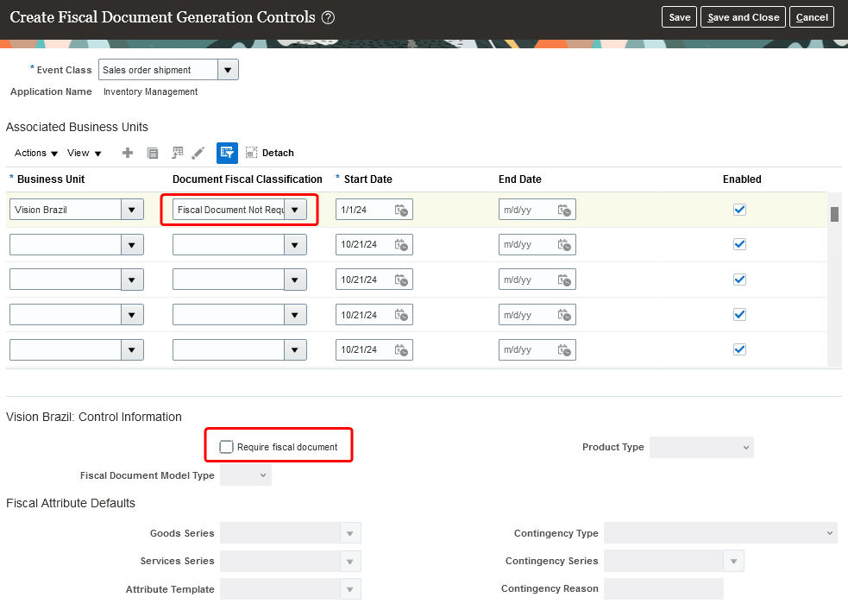Open Business Unit dropdown in second row

pyautogui.click(x=132, y=245)
